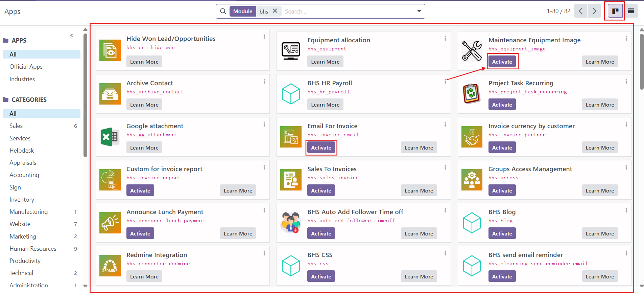644x293 pixels.
Task: Collapse the left sidebar panel
Action: 72,36
